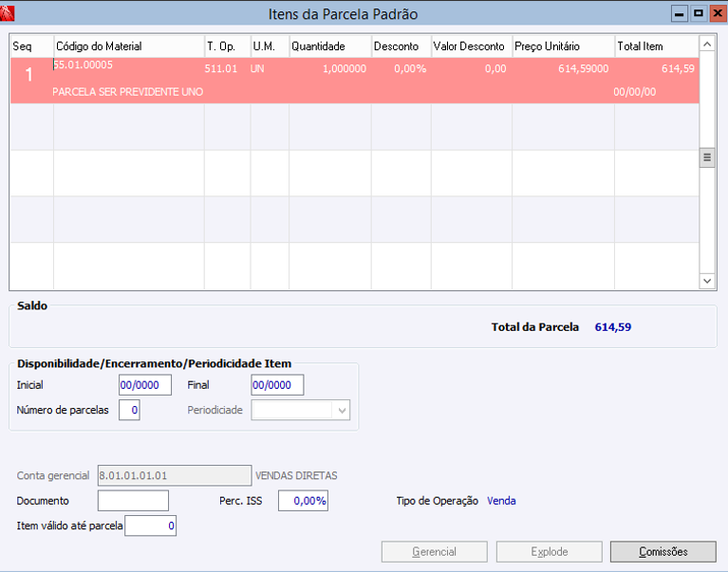
Task: Click the Explode button
Action: pos(550,551)
